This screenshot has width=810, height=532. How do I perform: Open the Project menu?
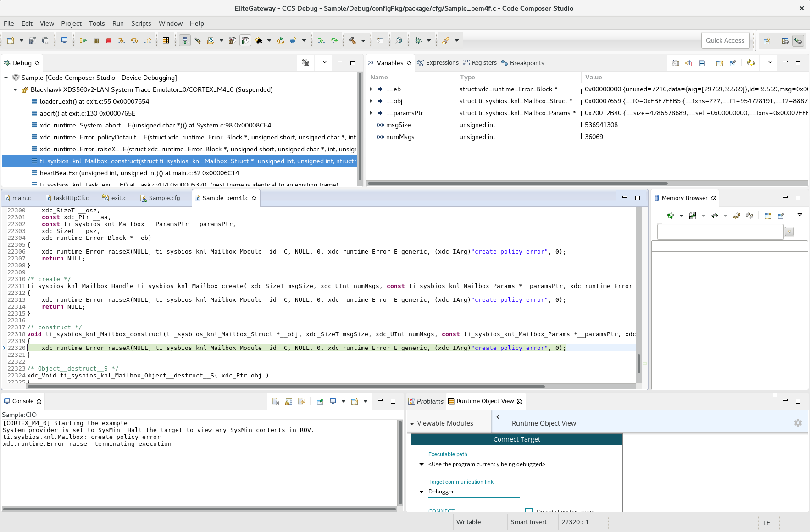click(71, 23)
